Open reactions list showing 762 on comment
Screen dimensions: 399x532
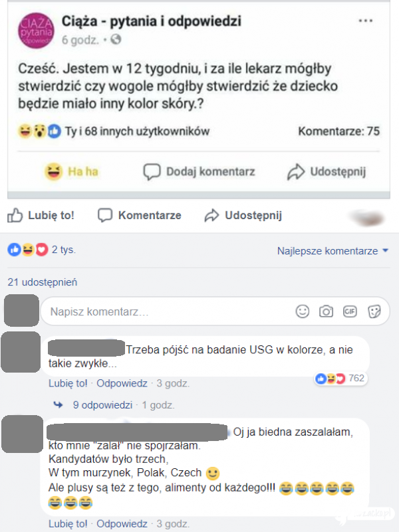340,379
